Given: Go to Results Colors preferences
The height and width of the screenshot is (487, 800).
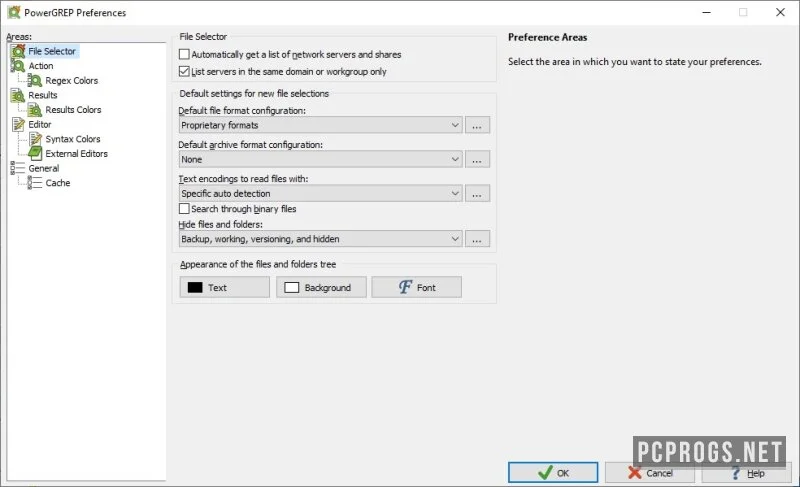Looking at the screenshot, I should pos(73,110).
